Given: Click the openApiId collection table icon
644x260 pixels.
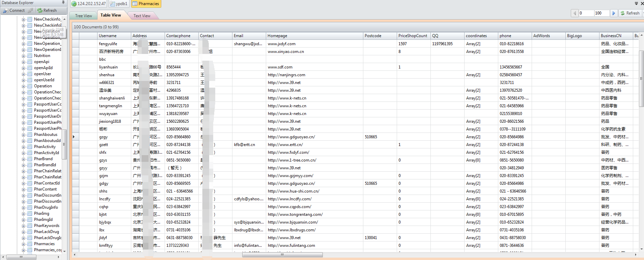Looking at the screenshot, I should point(30,68).
